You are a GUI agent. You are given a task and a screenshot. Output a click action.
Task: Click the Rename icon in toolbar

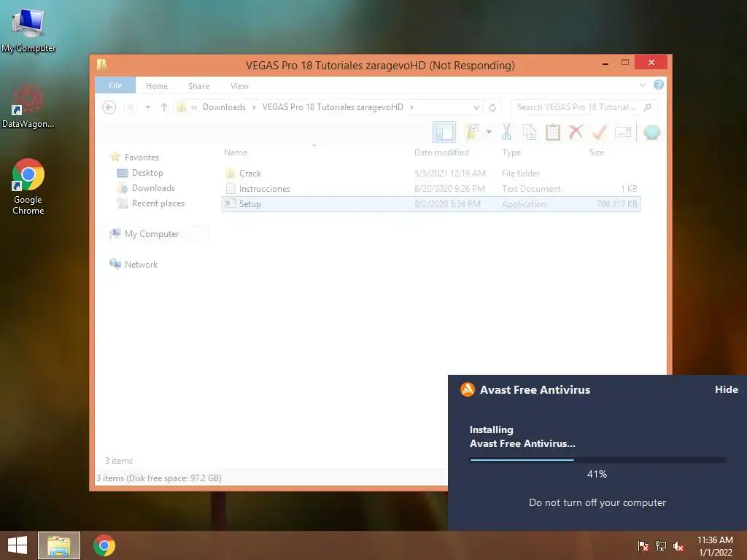click(623, 132)
